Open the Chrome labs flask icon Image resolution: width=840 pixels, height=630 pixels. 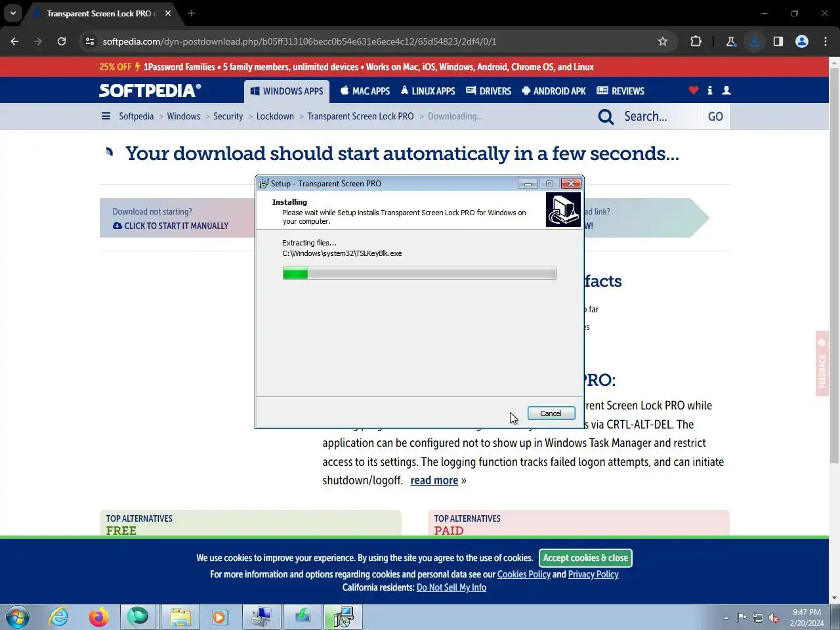pos(730,41)
